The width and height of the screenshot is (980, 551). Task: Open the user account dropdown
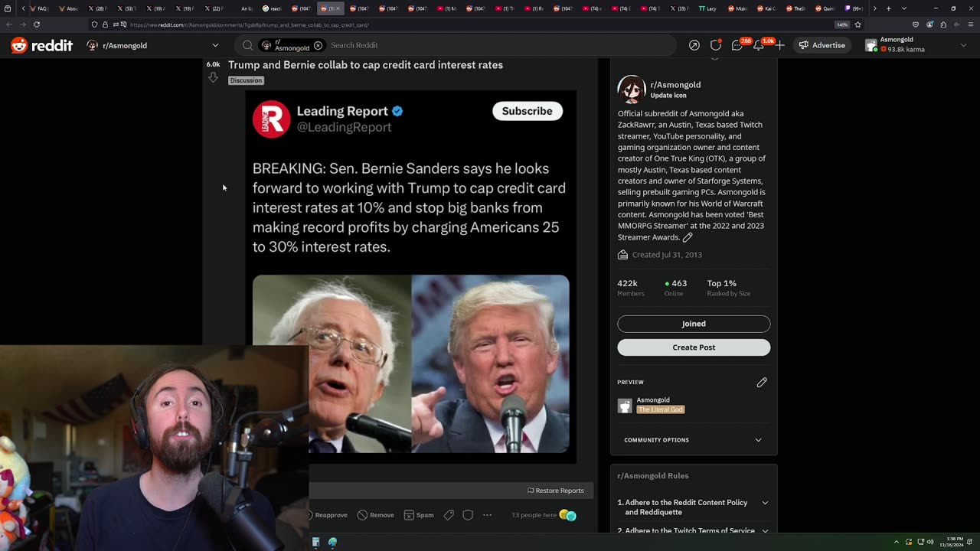tap(916, 45)
